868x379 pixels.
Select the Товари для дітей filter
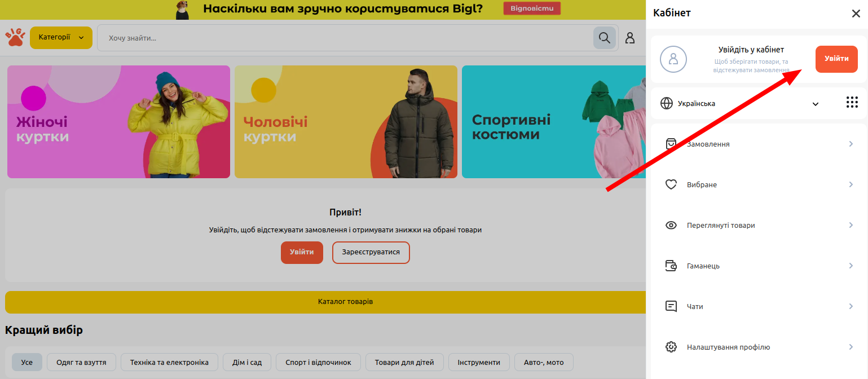(404, 362)
